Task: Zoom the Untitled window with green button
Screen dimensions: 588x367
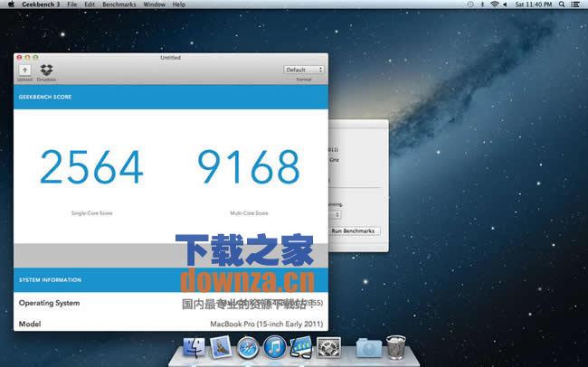Action: tap(35, 57)
